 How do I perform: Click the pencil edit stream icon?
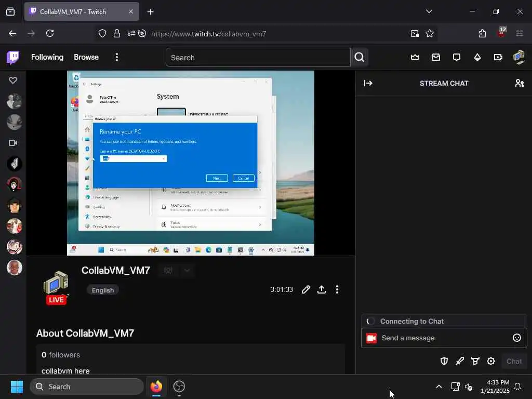(305, 289)
